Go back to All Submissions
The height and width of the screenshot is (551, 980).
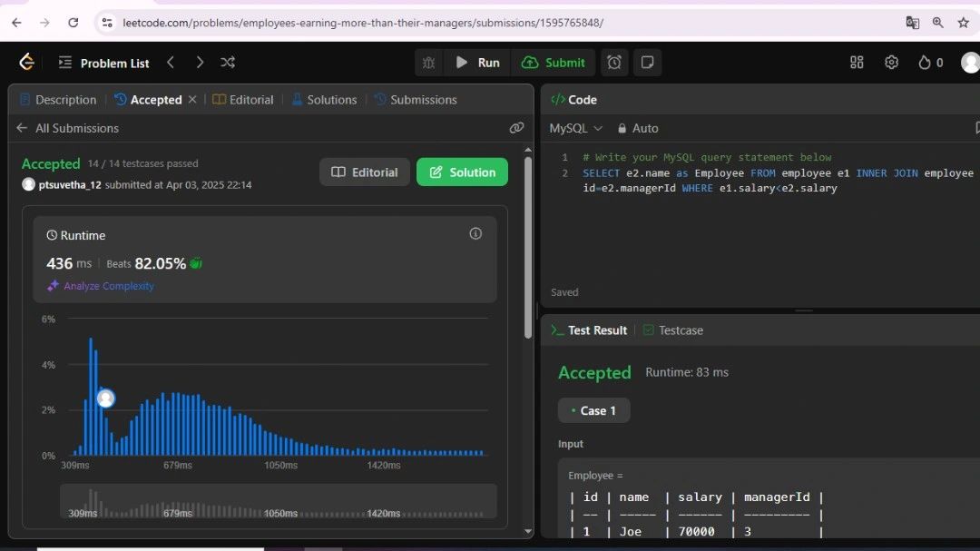point(67,128)
